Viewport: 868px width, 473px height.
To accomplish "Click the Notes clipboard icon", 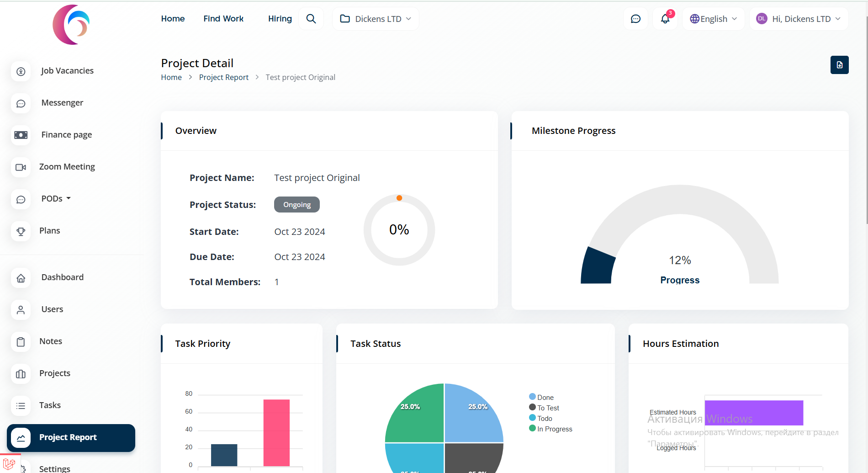I will [21, 342].
